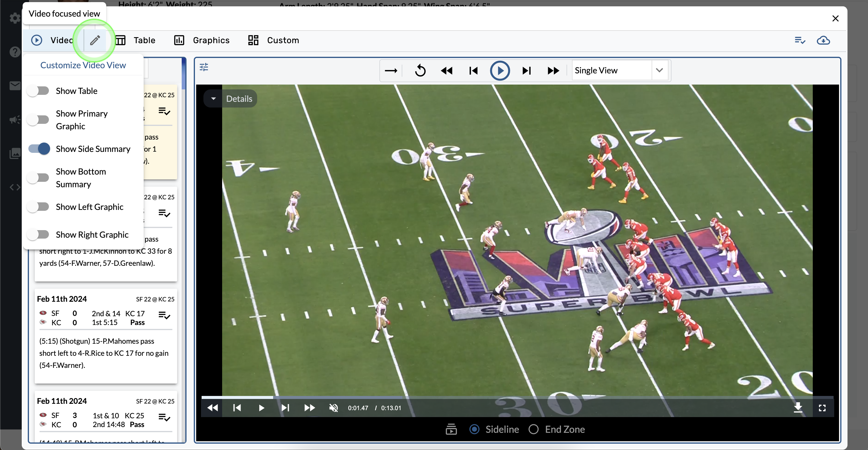Click the edit pencil next to Video
868x450 pixels.
pyautogui.click(x=95, y=40)
